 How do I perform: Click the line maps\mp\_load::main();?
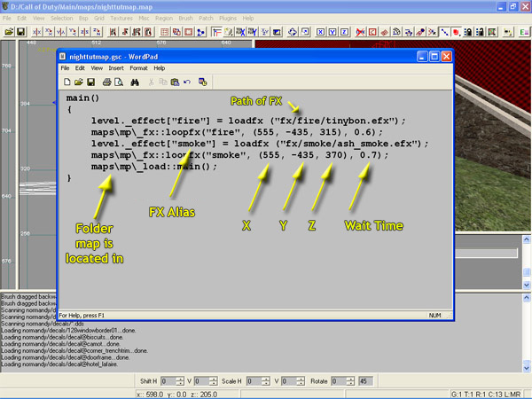[x=154, y=167]
